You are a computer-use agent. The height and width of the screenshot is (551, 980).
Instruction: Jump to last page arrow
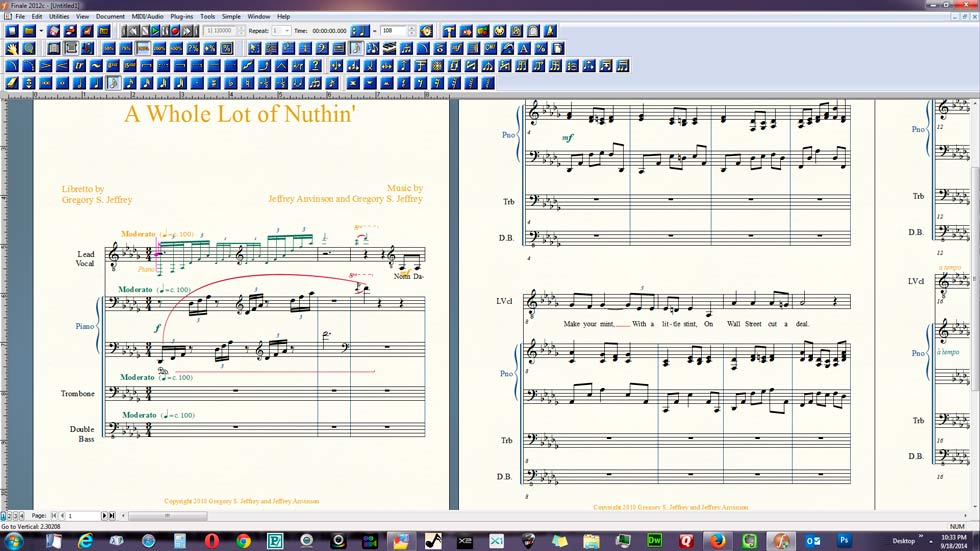112,515
